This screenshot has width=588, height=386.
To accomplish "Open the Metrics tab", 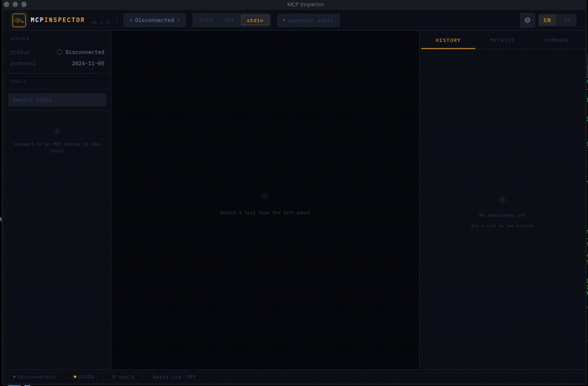I will pos(502,40).
